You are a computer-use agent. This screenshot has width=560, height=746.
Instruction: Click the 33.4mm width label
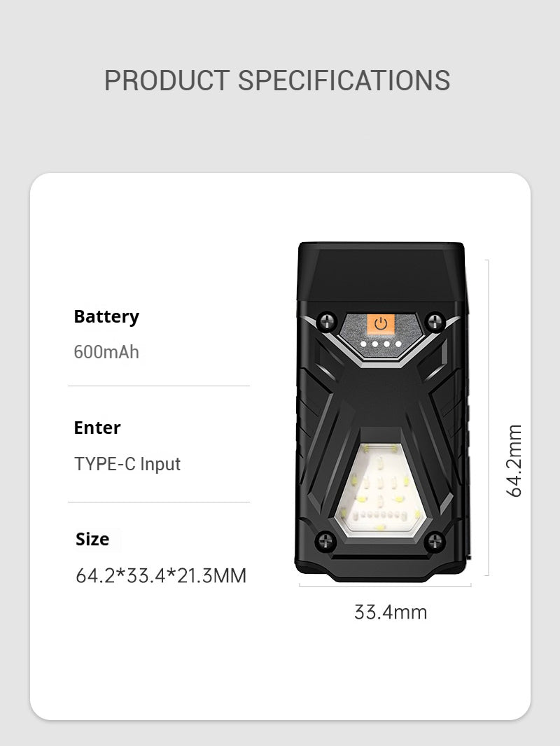pos(390,612)
